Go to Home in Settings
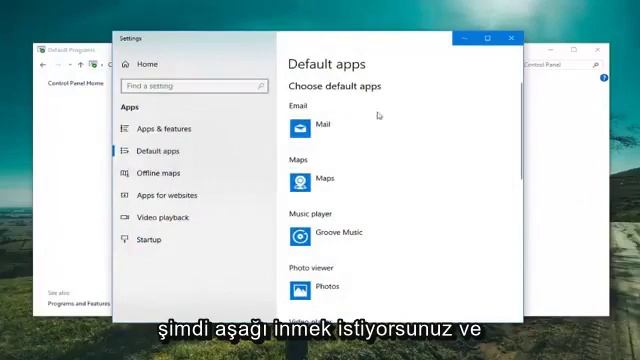The height and width of the screenshot is (360, 640). [147, 64]
